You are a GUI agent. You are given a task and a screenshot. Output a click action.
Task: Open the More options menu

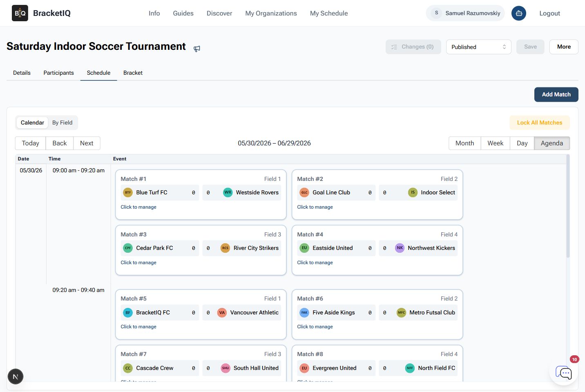tap(564, 47)
